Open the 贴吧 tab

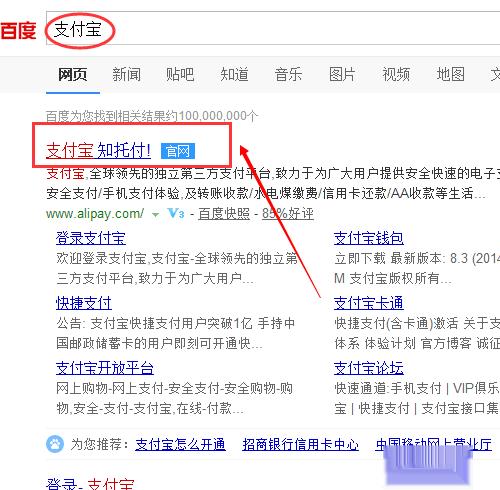(x=180, y=74)
